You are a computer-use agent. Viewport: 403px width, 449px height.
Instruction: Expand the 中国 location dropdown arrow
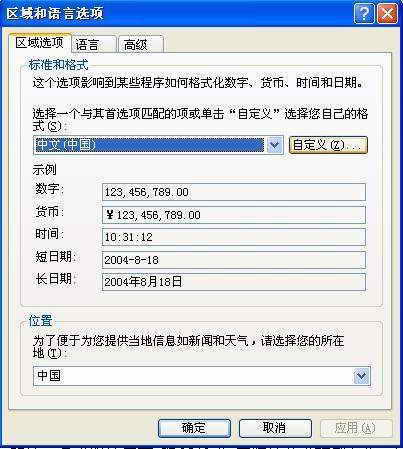[361, 376]
